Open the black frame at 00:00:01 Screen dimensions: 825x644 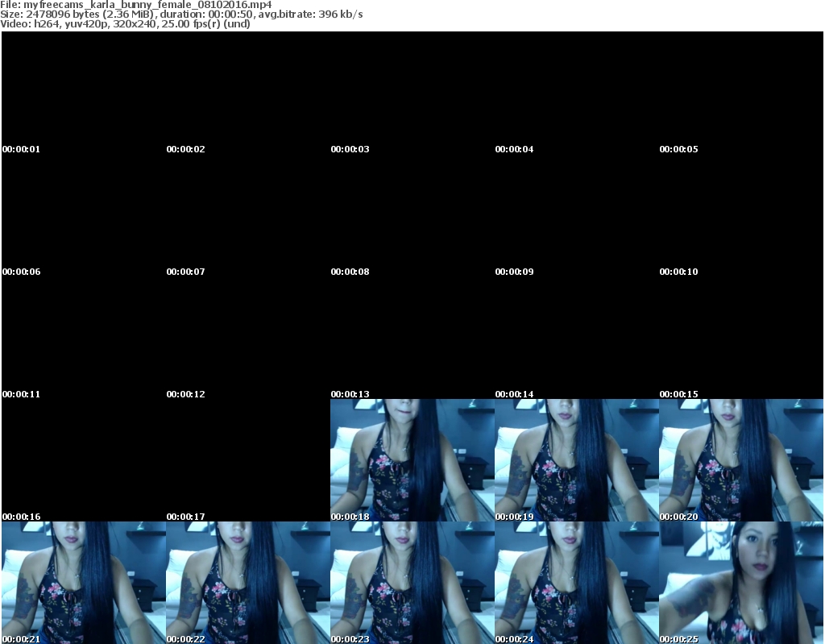84,93
